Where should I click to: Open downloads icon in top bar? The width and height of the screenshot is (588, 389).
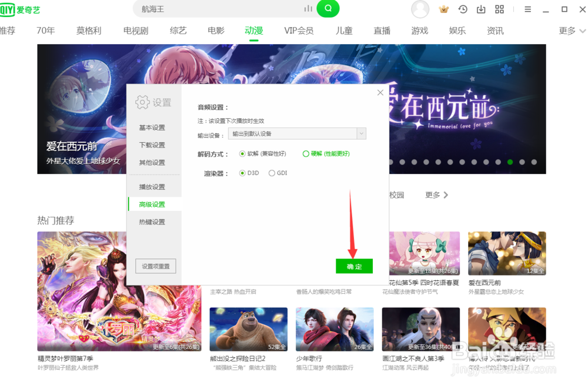[481, 9]
